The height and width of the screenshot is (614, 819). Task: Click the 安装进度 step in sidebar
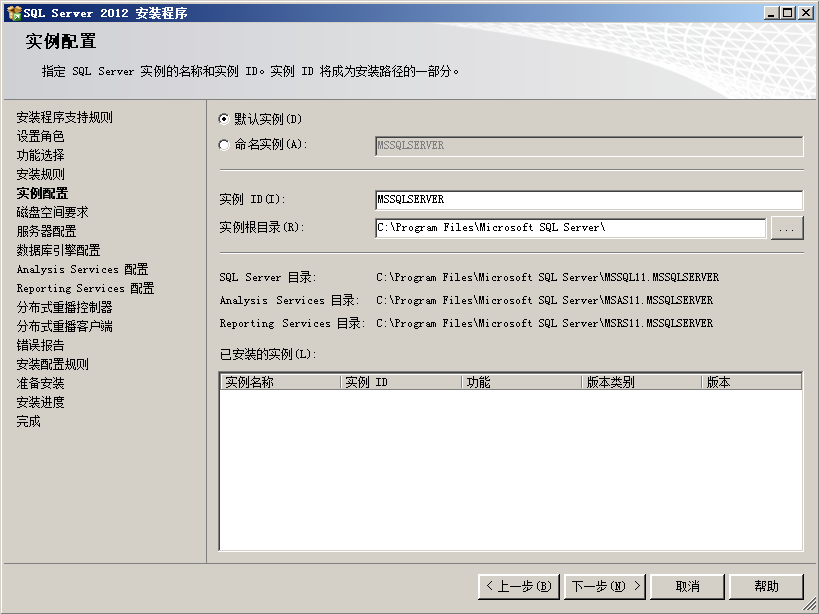click(41, 402)
